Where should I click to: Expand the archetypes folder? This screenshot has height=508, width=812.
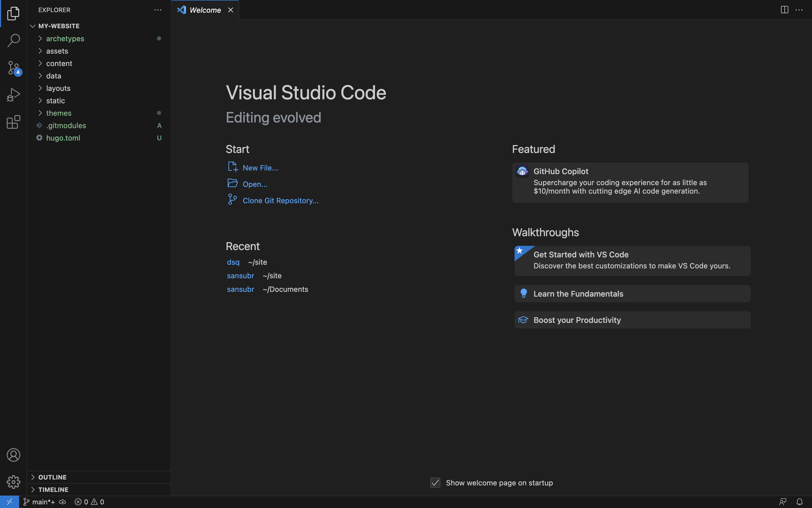point(40,38)
